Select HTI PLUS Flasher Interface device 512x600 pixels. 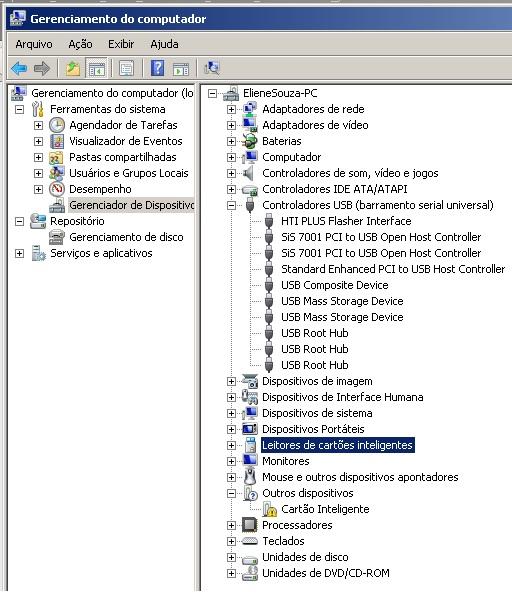click(346, 221)
